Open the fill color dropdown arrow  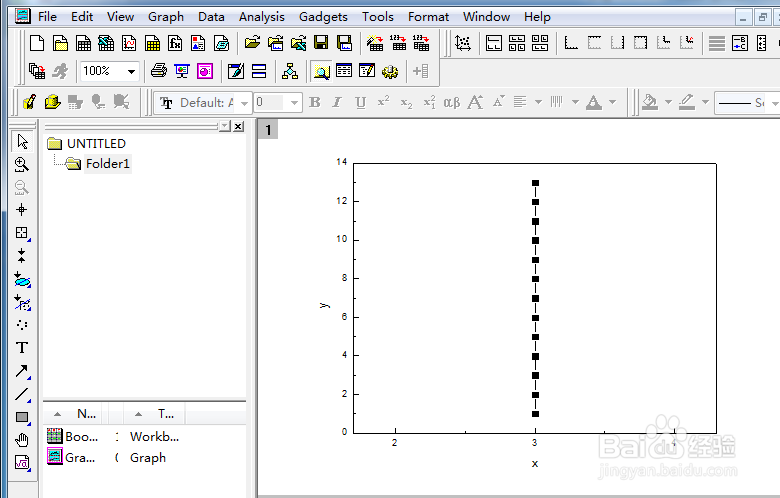point(668,102)
